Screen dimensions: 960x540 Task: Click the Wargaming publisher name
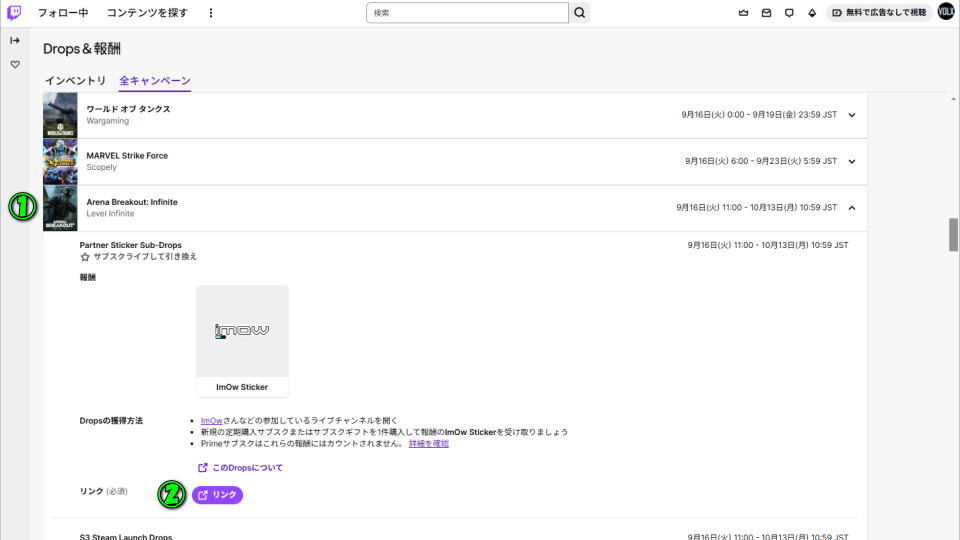click(x=108, y=121)
